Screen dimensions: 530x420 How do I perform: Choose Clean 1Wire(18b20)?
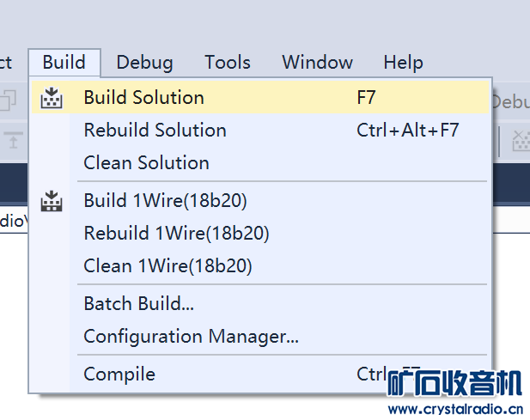click(168, 266)
